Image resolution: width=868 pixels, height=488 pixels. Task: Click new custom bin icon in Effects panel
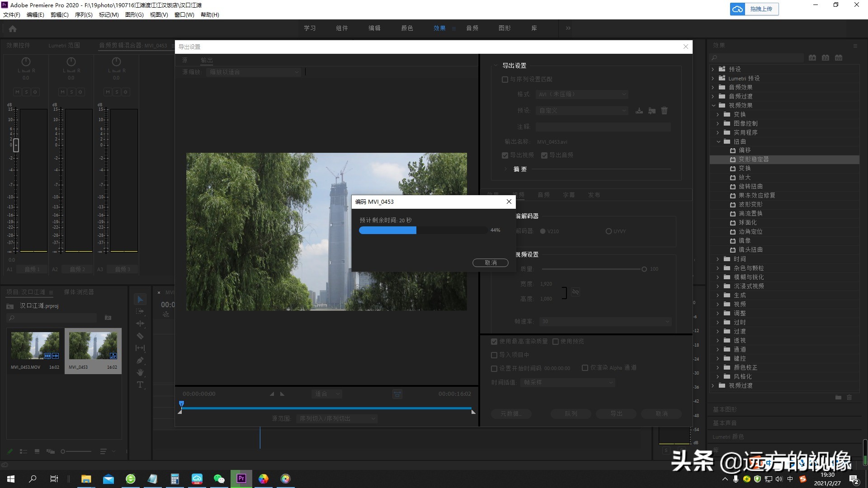click(838, 398)
